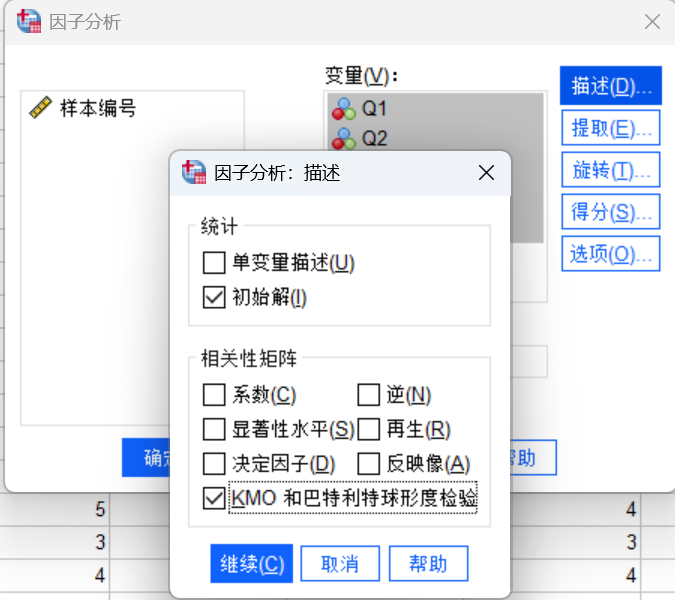Image resolution: width=675 pixels, height=600 pixels.
Task: Click the 继续(C) button
Action: (x=252, y=563)
